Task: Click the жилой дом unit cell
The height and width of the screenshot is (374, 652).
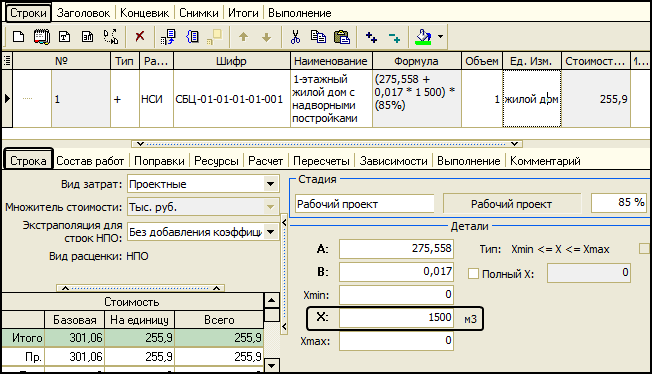Action: point(531,99)
